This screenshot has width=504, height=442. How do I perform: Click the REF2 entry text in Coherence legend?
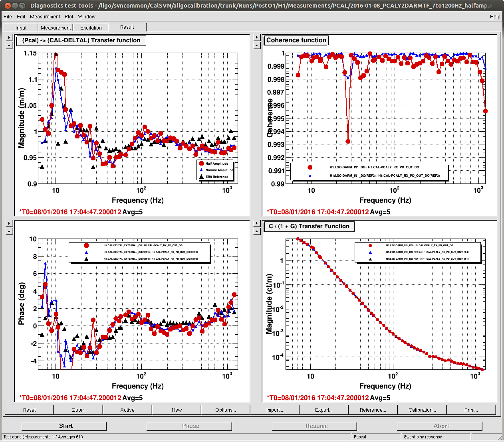pos(385,176)
